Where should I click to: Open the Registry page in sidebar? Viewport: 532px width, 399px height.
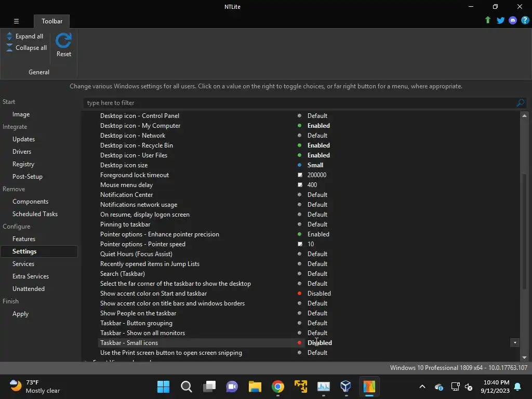(x=23, y=164)
